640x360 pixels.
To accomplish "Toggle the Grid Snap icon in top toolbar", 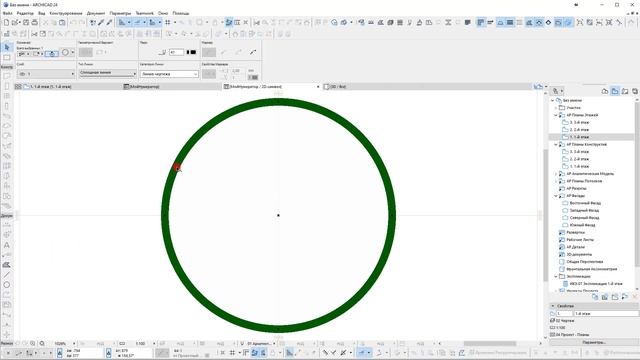I will [x=168, y=22].
